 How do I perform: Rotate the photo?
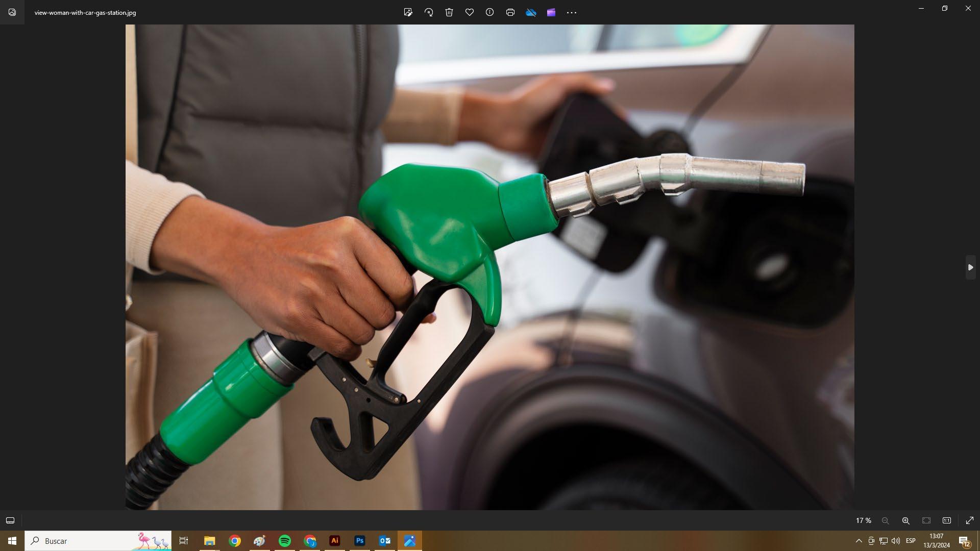(x=429, y=12)
